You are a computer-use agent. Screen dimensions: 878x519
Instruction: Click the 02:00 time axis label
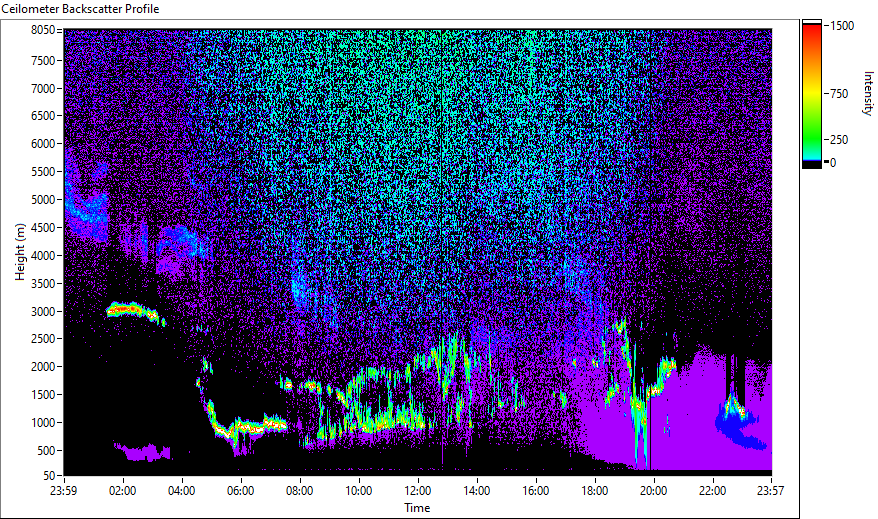pos(122,491)
